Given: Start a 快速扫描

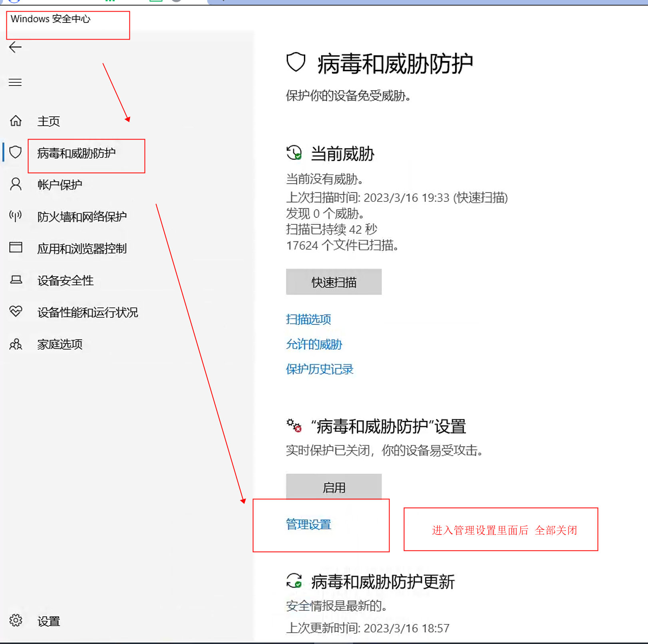Looking at the screenshot, I should tap(334, 282).
